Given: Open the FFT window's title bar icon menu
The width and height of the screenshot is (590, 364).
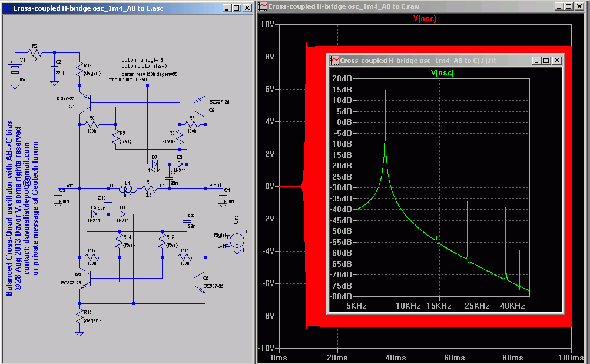Looking at the screenshot, I should (334, 61).
